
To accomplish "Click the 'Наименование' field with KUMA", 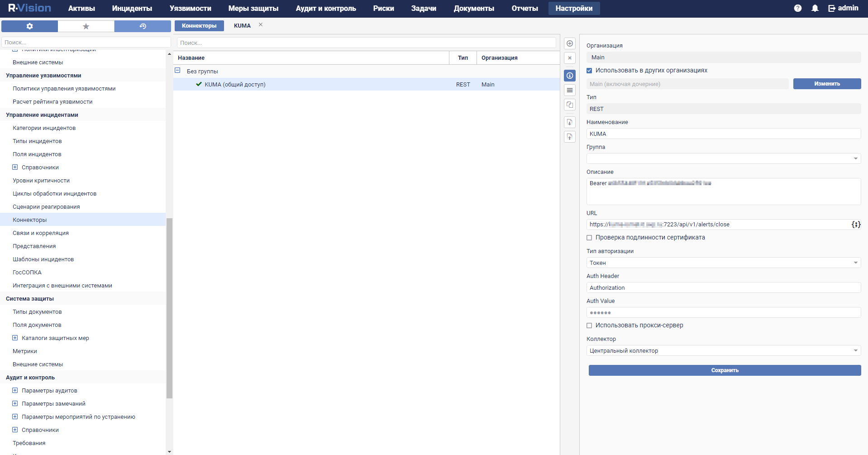I will click(723, 134).
